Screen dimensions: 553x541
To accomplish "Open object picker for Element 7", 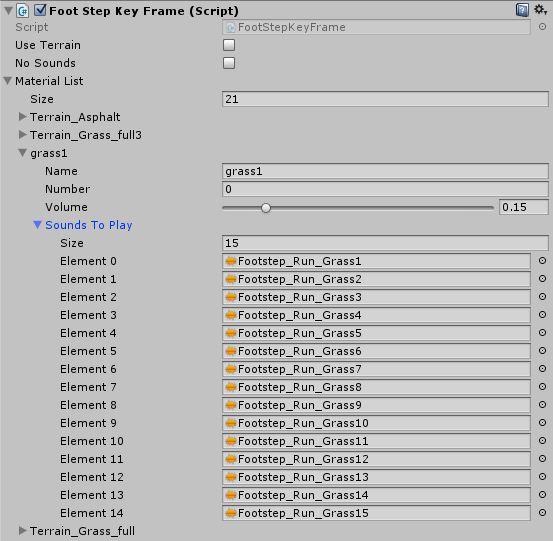I will [542, 387].
